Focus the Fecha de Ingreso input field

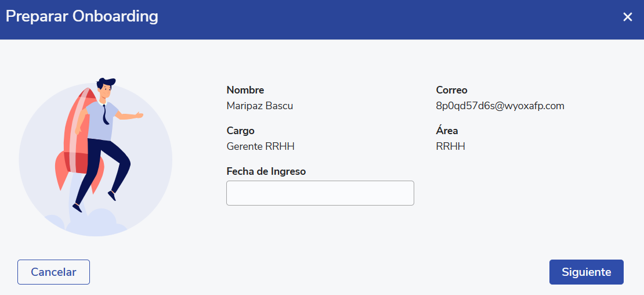point(320,193)
